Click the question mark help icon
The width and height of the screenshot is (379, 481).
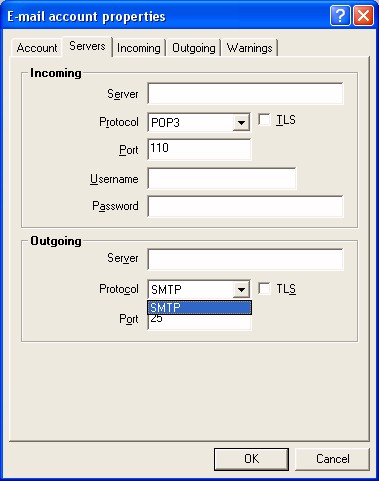(340, 16)
